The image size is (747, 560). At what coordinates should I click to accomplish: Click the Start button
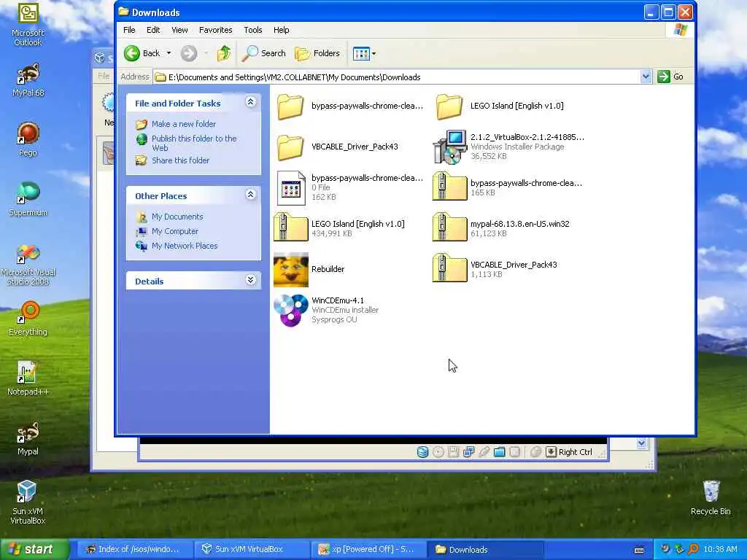[x=34, y=549]
